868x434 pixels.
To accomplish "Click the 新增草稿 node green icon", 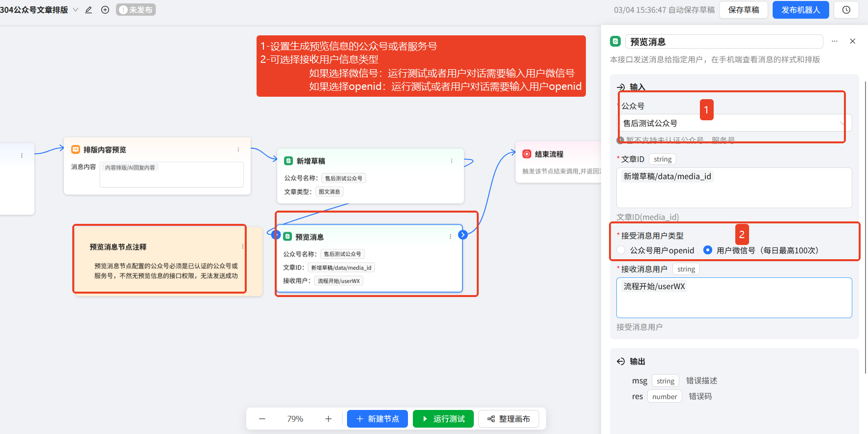I will click(289, 161).
